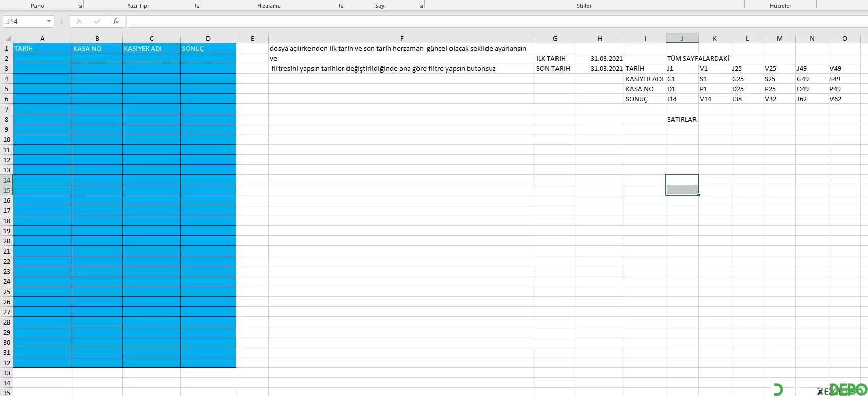This screenshot has width=868, height=396.
Task: Click the cell containing J62
Action: pos(812,99)
